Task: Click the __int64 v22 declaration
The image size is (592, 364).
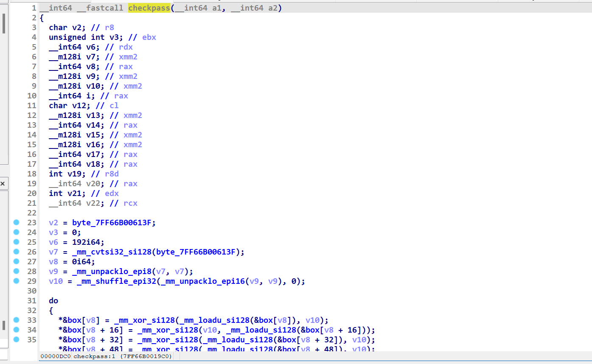Action: click(77, 203)
